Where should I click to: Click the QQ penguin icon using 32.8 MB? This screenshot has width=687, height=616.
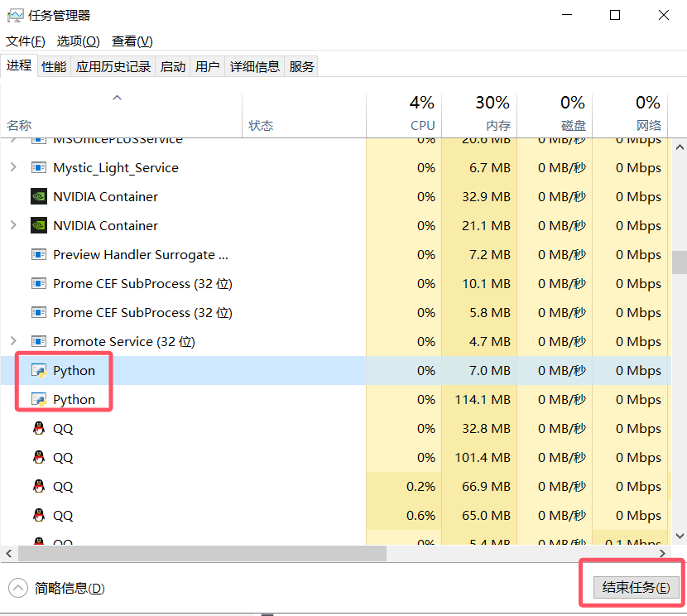[39, 428]
